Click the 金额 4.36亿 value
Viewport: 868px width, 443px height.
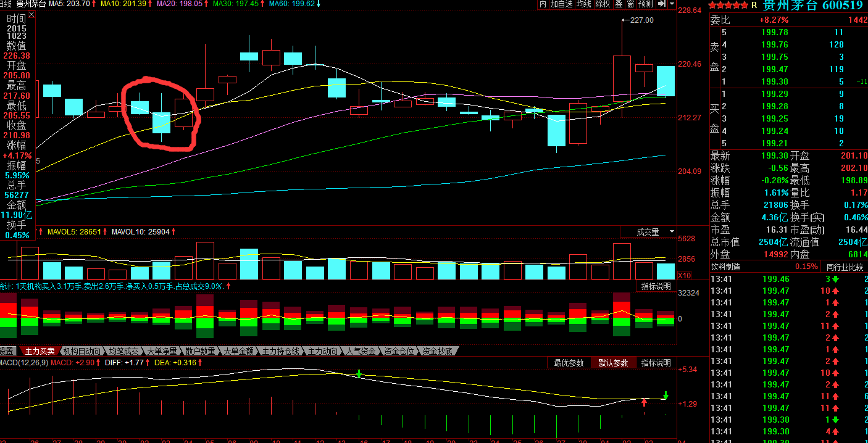[x=775, y=217]
